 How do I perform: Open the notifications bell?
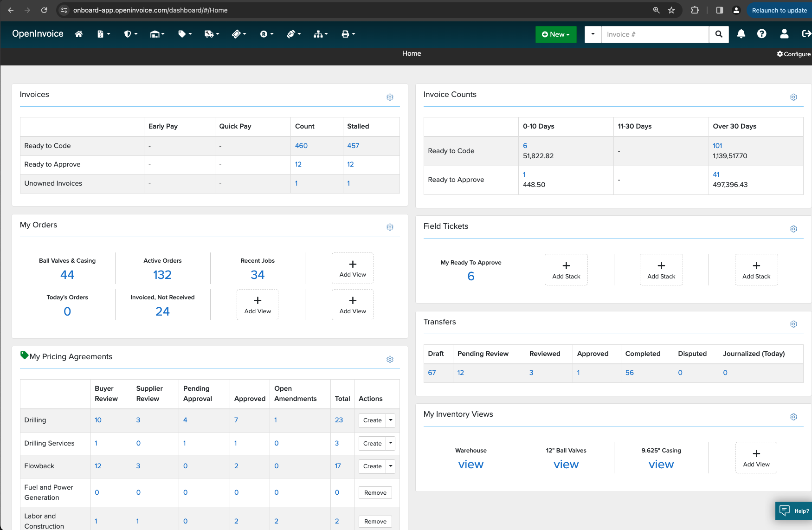coord(741,34)
